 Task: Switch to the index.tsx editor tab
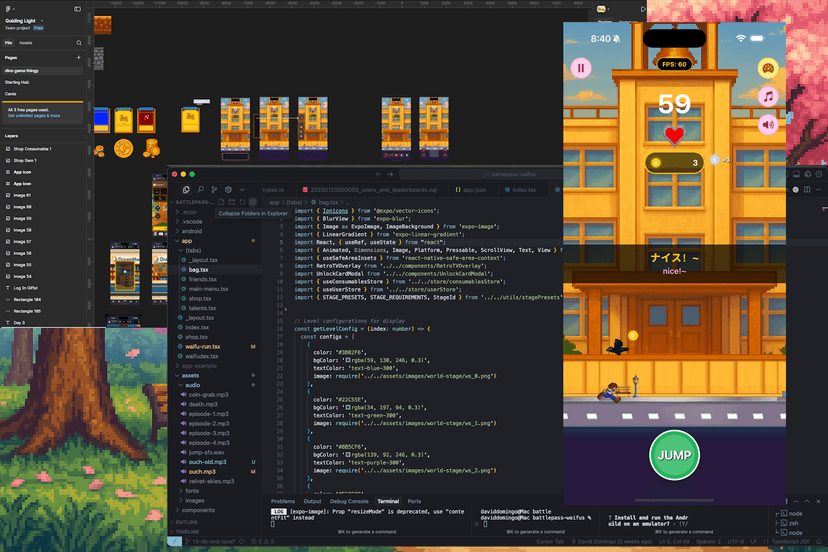pos(520,190)
